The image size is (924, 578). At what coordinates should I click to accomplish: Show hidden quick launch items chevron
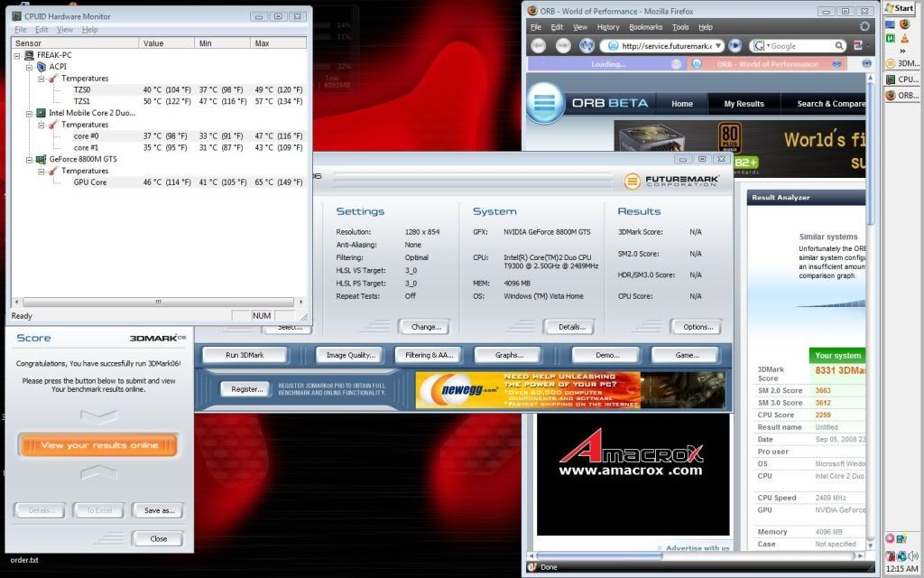point(902,51)
